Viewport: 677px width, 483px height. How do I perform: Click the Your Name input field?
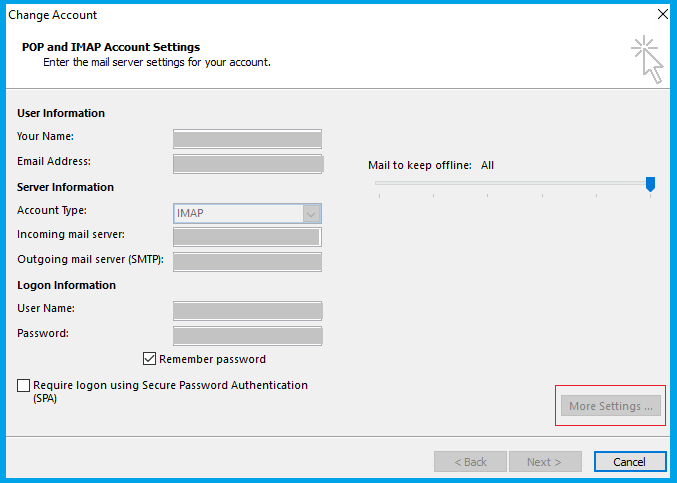(x=247, y=139)
